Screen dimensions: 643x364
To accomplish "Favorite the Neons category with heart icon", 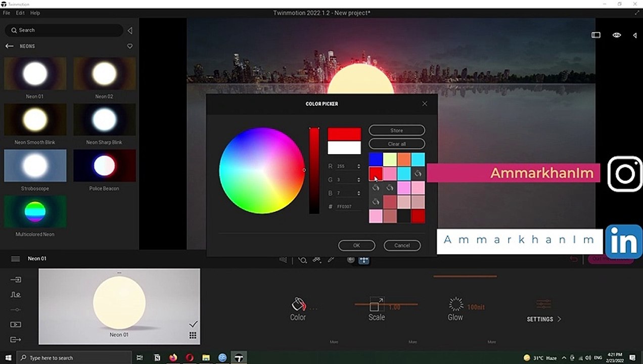I will point(130,46).
